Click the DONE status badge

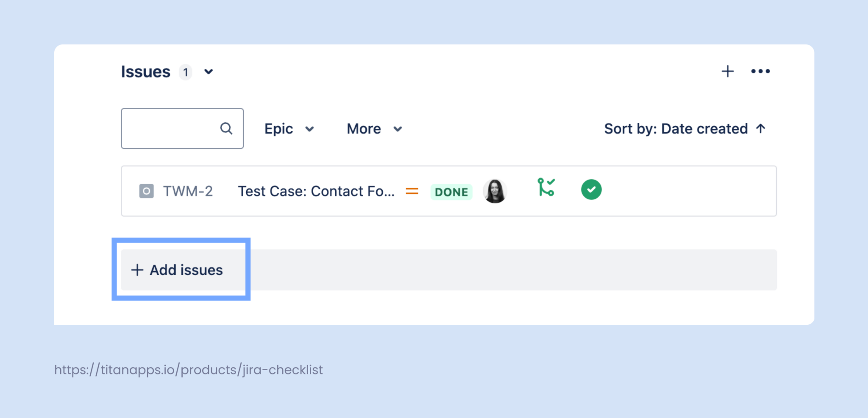point(451,192)
